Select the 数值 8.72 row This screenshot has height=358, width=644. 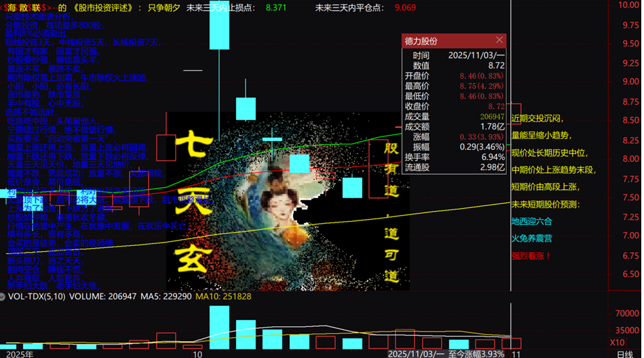tap(454, 66)
